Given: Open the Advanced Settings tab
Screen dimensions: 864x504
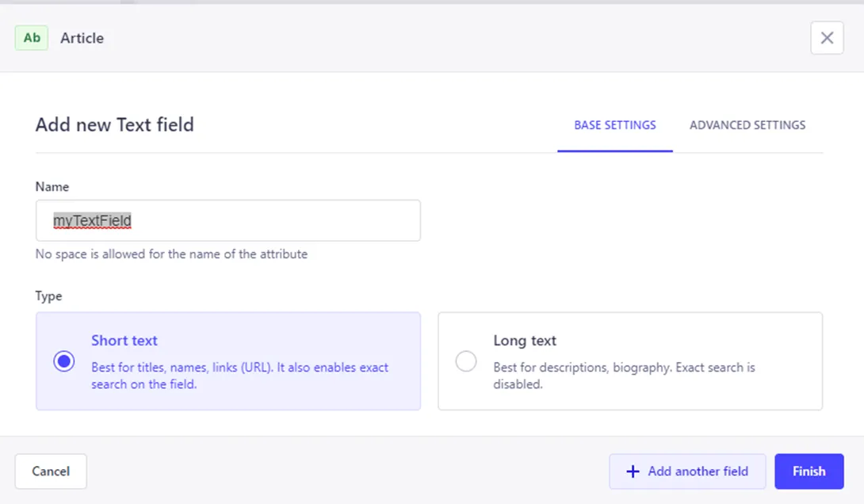Looking at the screenshot, I should pyautogui.click(x=747, y=125).
